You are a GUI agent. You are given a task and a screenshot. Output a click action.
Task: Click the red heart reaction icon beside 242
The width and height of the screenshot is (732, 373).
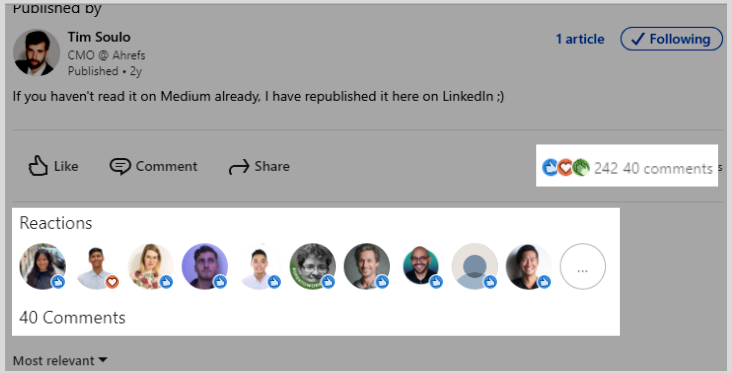coord(565,168)
